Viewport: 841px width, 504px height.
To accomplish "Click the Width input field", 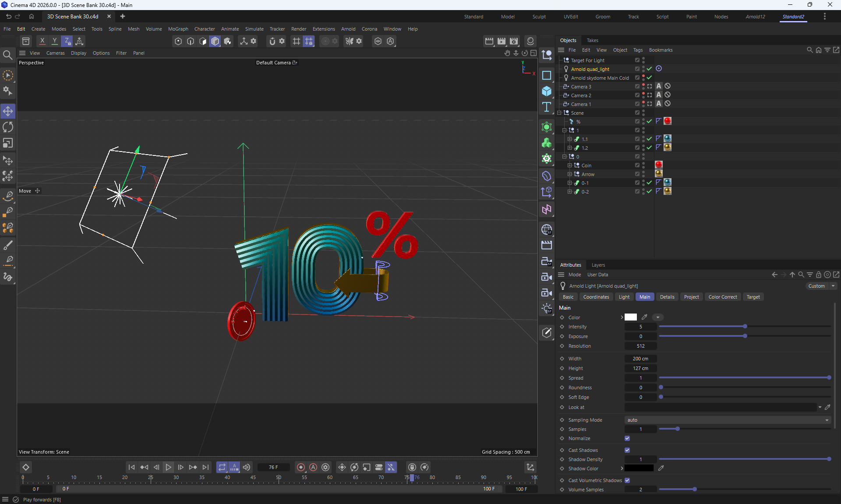I will point(640,359).
